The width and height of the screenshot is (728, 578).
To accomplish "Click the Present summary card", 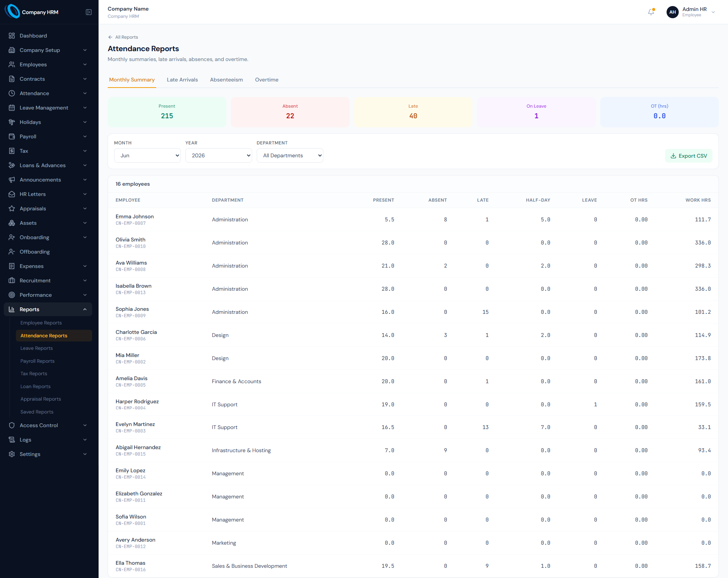I will coord(167,112).
